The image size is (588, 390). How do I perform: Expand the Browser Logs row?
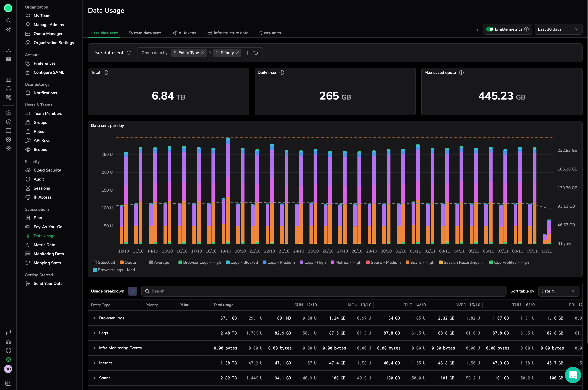coord(94,318)
